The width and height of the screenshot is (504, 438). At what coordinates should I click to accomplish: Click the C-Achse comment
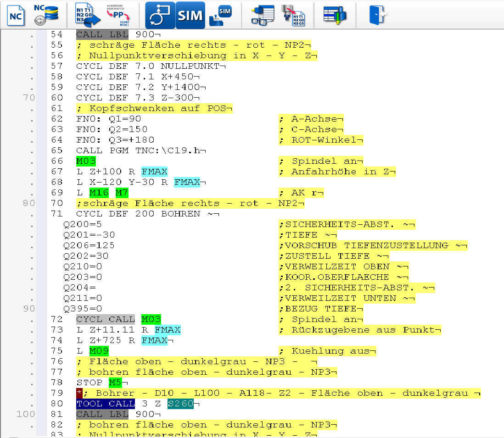(311, 129)
